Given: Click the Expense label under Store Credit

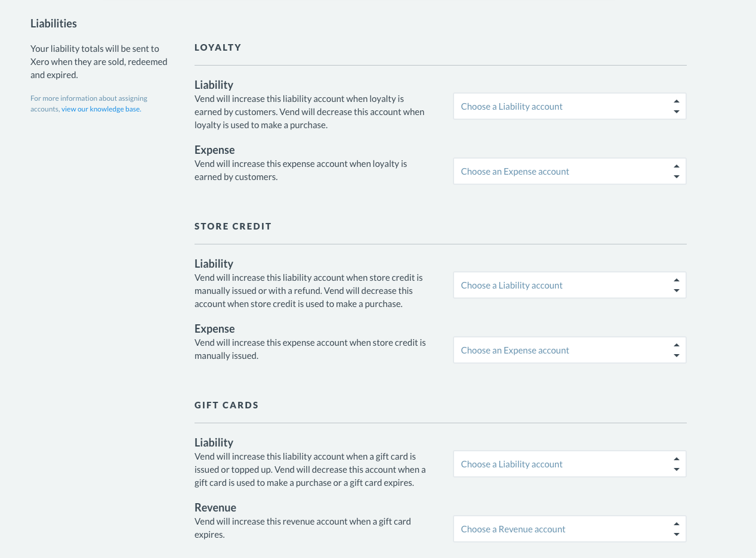Looking at the screenshot, I should pos(215,328).
